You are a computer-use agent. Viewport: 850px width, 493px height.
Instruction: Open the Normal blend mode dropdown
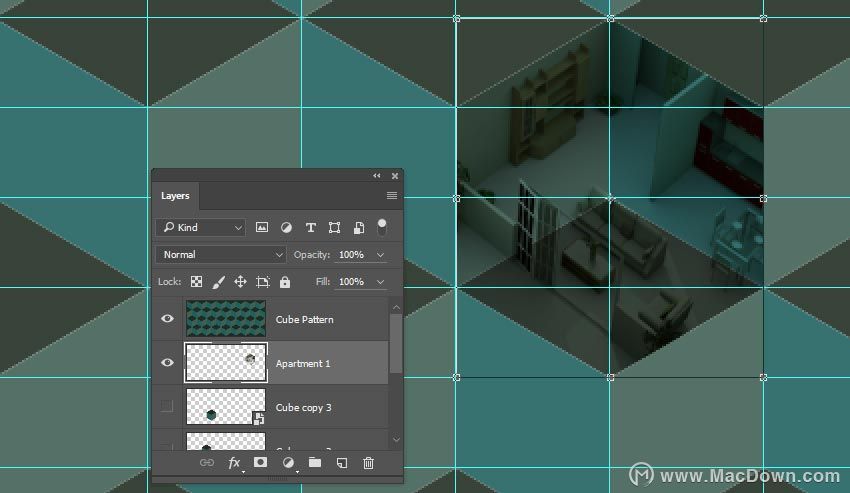pyautogui.click(x=221, y=254)
